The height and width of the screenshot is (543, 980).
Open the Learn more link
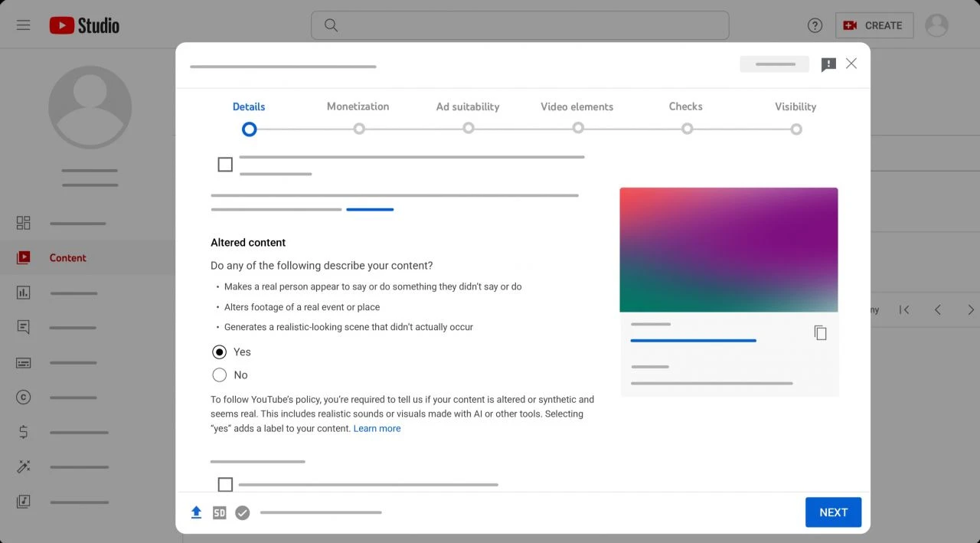click(377, 428)
